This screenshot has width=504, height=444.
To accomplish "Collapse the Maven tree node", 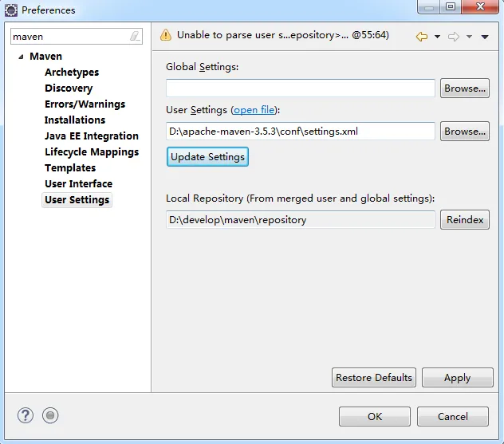I will pyautogui.click(x=22, y=57).
